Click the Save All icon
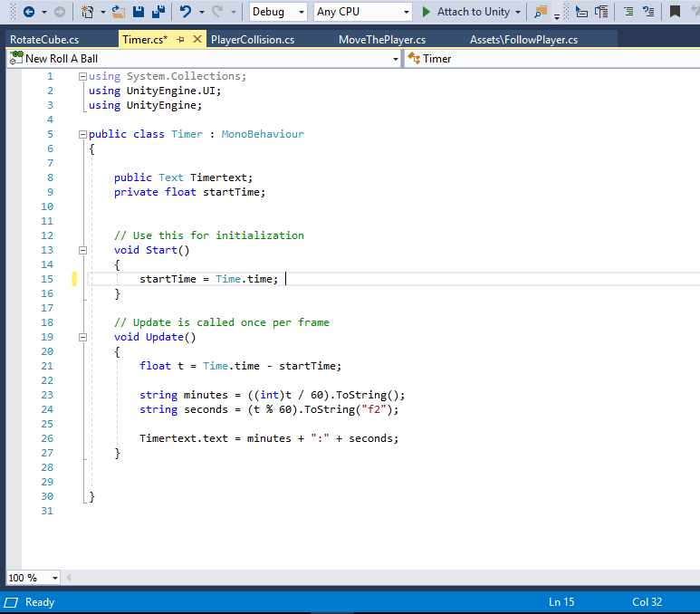This screenshot has width=700, height=614. (x=158, y=12)
